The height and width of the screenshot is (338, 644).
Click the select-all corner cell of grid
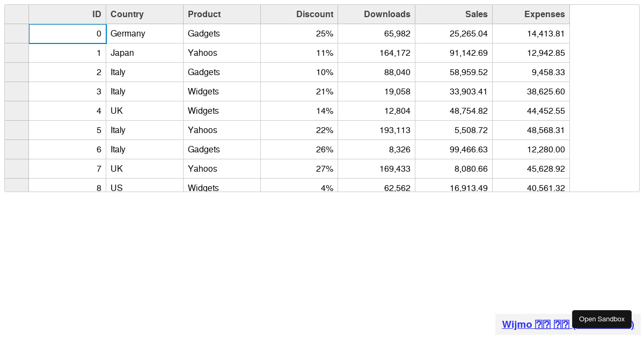click(x=17, y=14)
